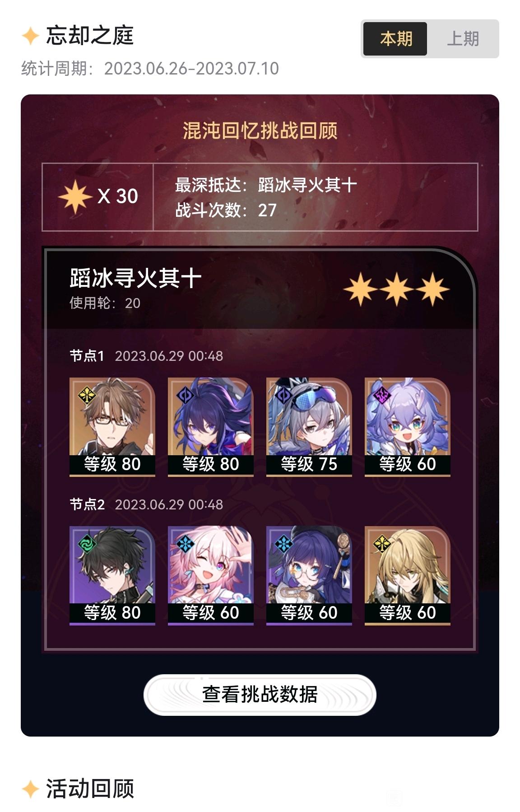The width and height of the screenshot is (520, 812).
Task: Click the star icon beside X 30
Action: coord(75,197)
